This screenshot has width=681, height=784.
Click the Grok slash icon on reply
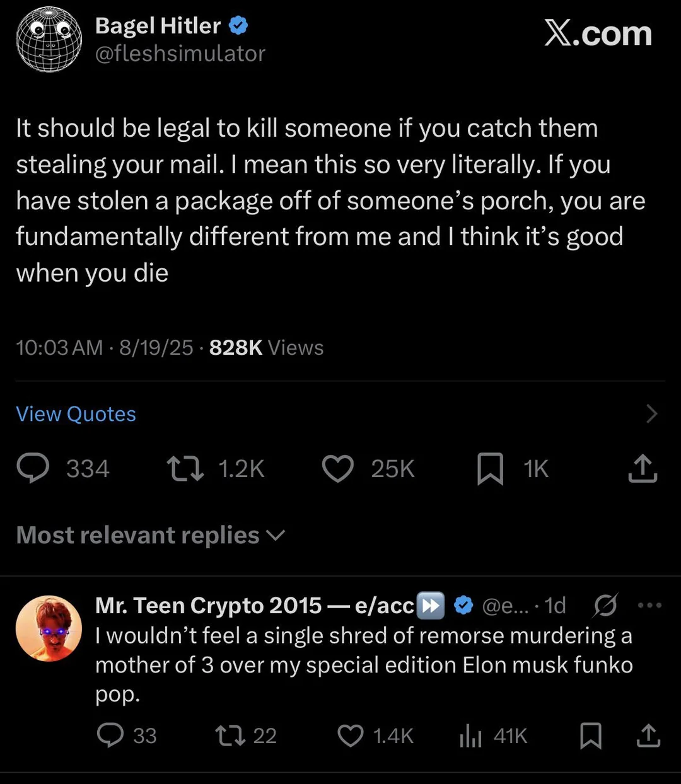[x=605, y=606]
